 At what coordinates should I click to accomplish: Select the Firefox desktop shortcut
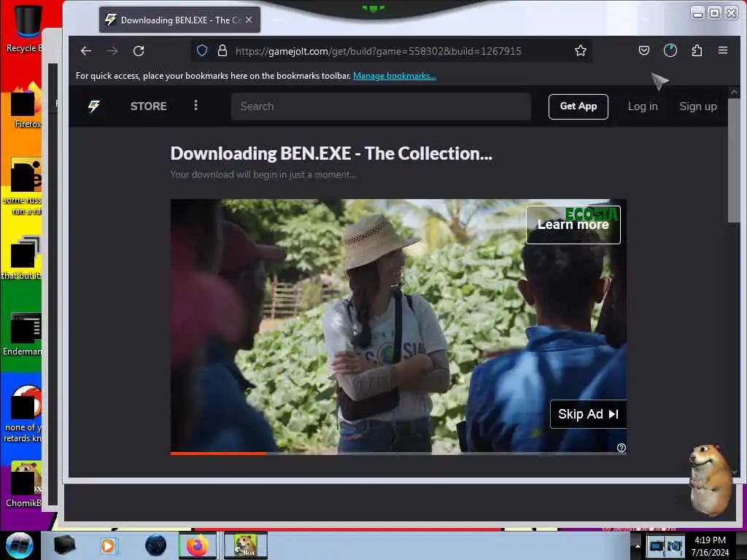coord(27,106)
